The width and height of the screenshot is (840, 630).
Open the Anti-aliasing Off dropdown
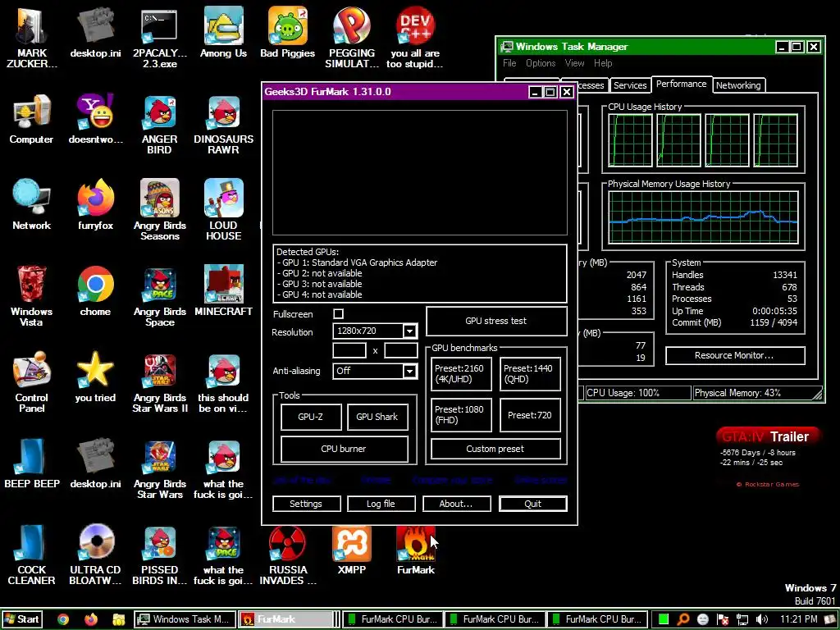coord(409,371)
